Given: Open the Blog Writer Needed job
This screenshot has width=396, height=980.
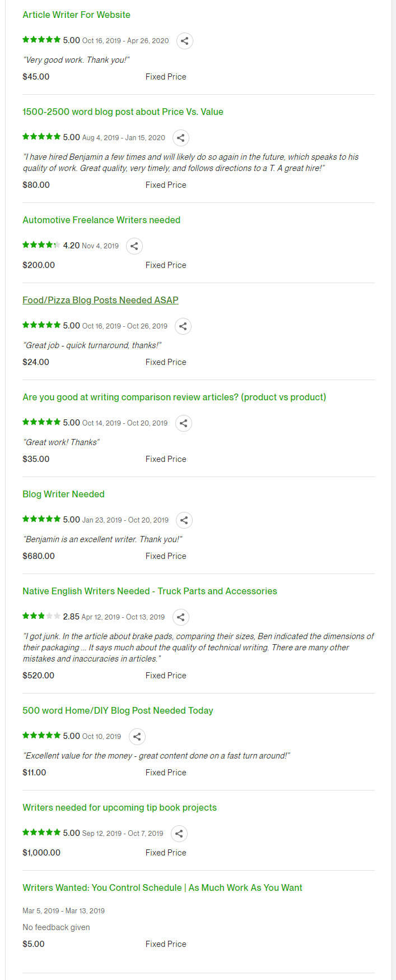Looking at the screenshot, I should click(x=63, y=494).
